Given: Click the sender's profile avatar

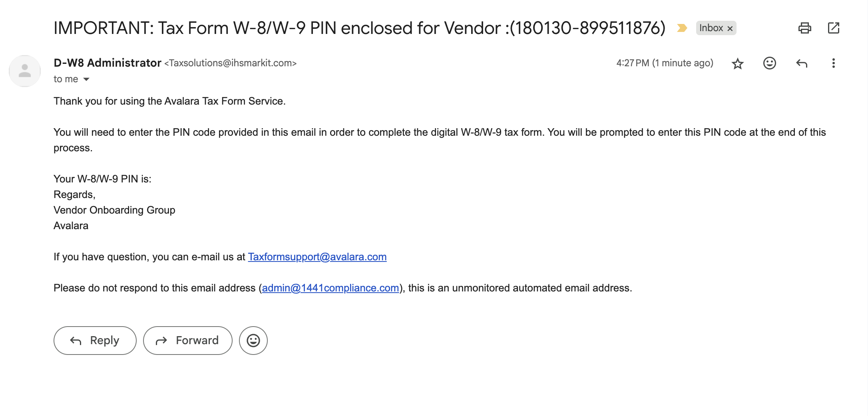Looking at the screenshot, I should click(x=25, y=71).
